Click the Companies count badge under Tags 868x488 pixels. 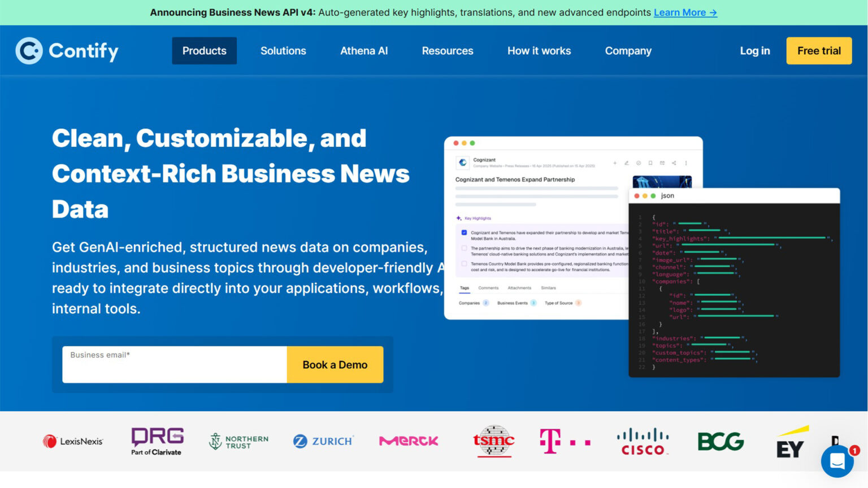(x=485, y=303)
